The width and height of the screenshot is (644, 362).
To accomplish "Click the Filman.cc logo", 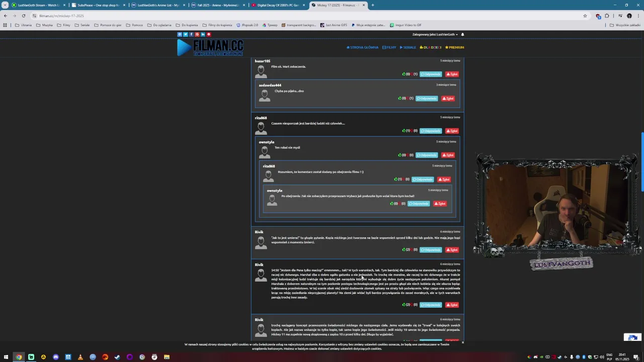I will point(210,47).
